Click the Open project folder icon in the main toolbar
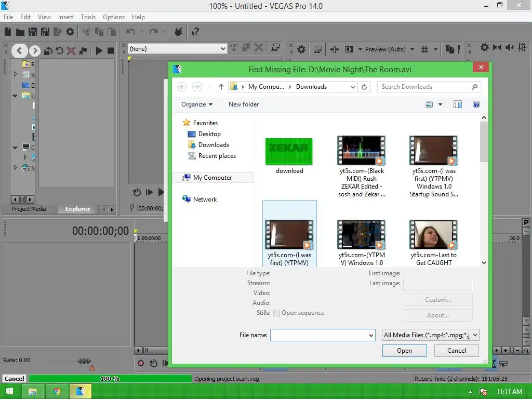 (x=20, y=32)
